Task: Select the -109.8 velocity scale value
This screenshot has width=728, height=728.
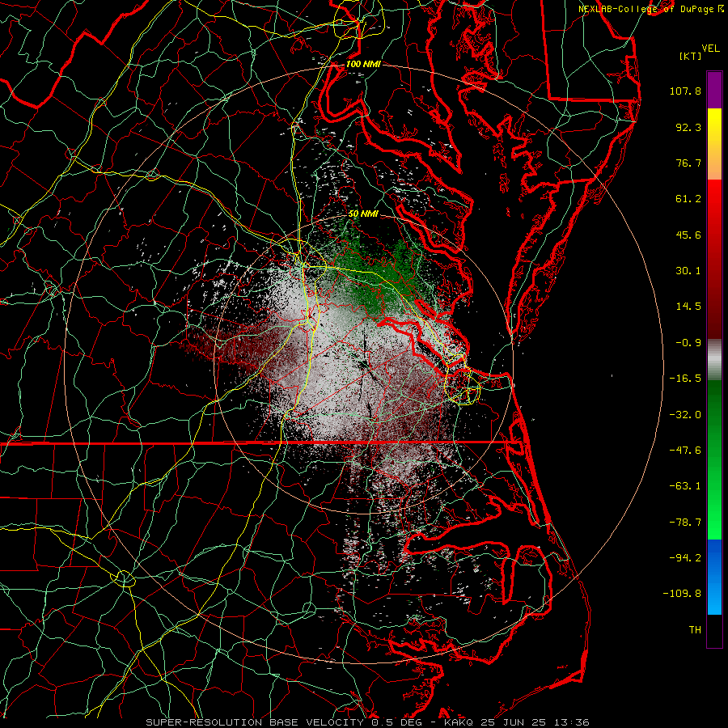Action: [682, 594]
